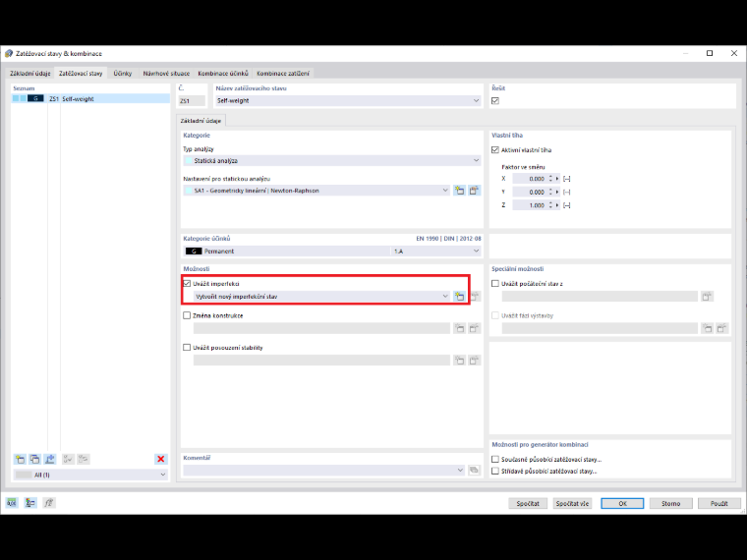Click Spočítat vše button

click(x=572, y=503)
